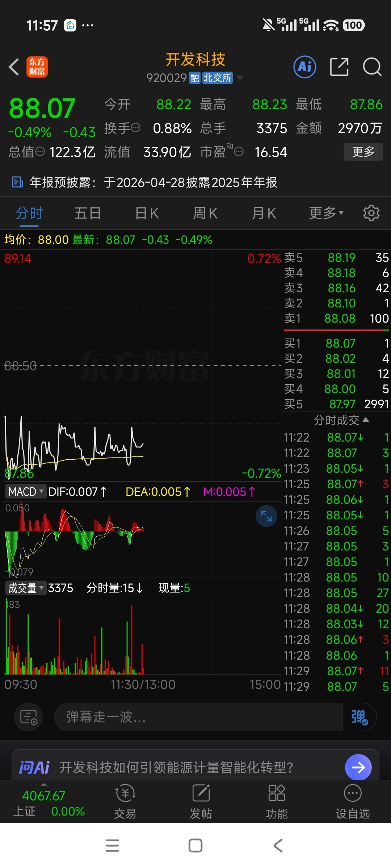Open the 年报预披露 announcement link
This screenshot has width=391, height=868.
[x=154, y=182]
